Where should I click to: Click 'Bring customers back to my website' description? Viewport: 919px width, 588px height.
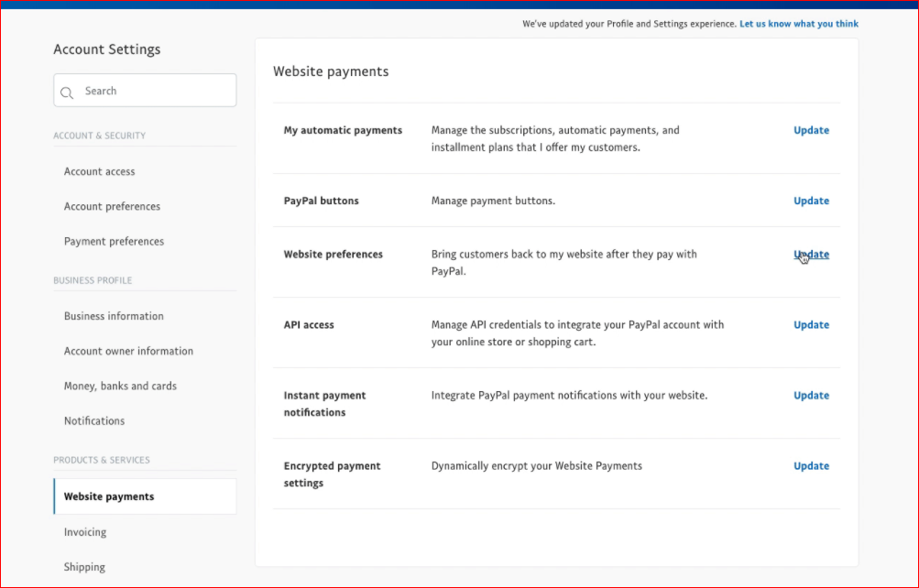click(563, 263)
